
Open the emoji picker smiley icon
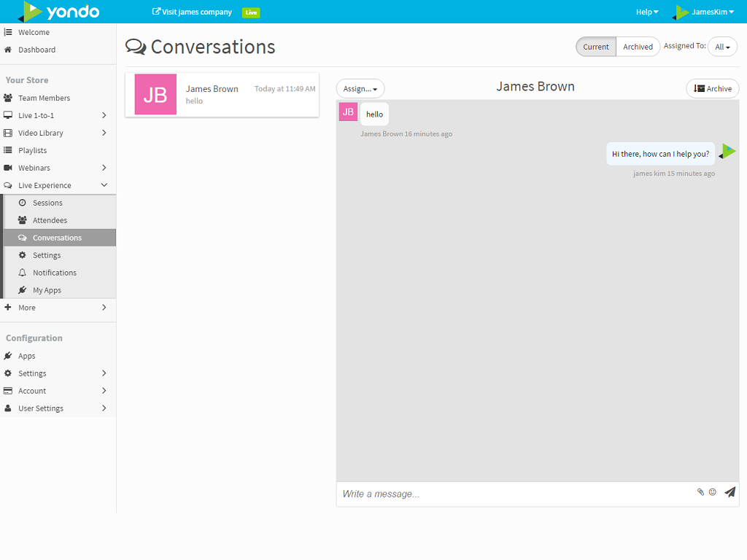pos(713,492)
